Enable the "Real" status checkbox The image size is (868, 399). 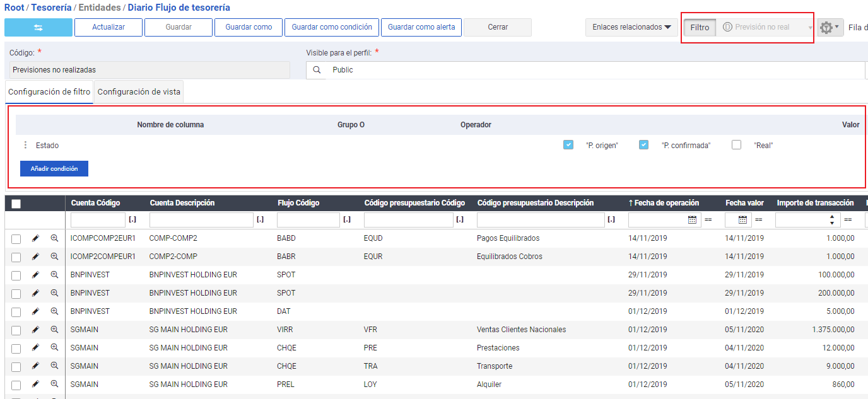[736, 145]
